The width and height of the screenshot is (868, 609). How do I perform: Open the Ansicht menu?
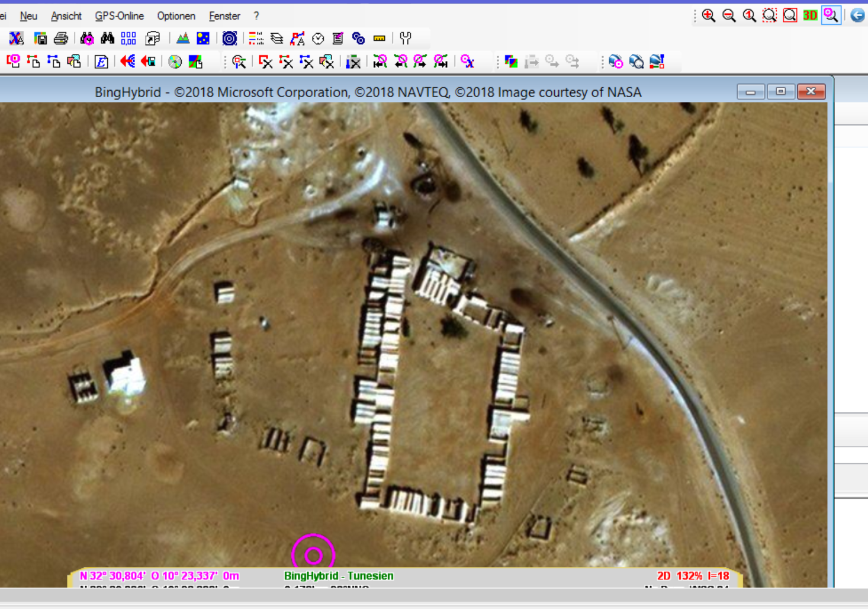(x=66, y=16)
